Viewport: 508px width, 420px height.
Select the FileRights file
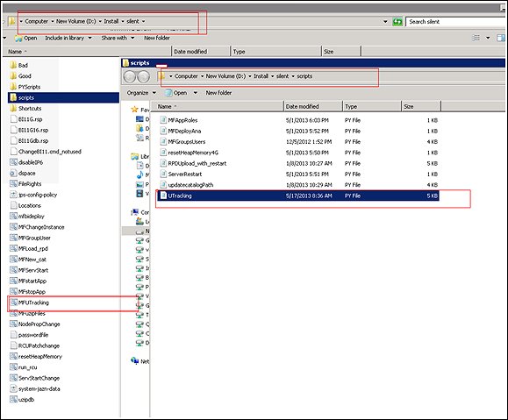26,184
